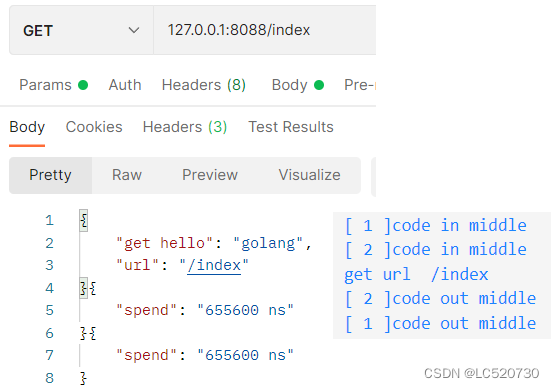Click the "spend" key on line 7
This screenshot has height=388, width=554.
click(146, 355)
